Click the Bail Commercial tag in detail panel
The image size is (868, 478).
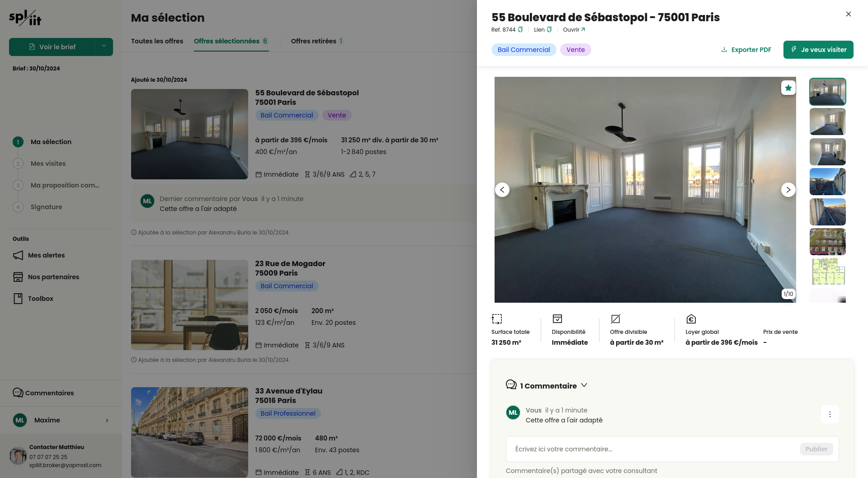[524, 50]
